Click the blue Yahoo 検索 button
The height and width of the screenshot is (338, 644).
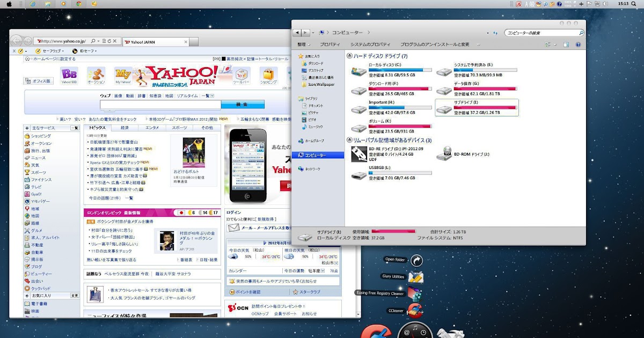coord(241,104)
